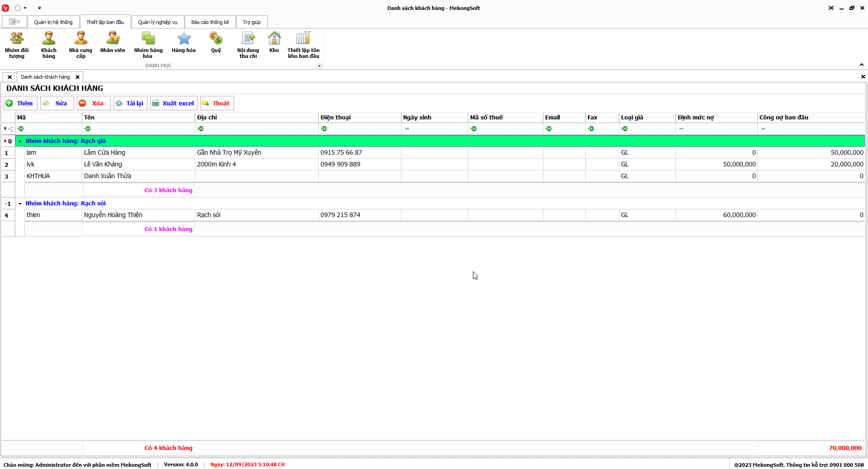Open the Báo cáo thống kê tab
The height and width of the screenshot is (469, 868).
coord(210,22)
